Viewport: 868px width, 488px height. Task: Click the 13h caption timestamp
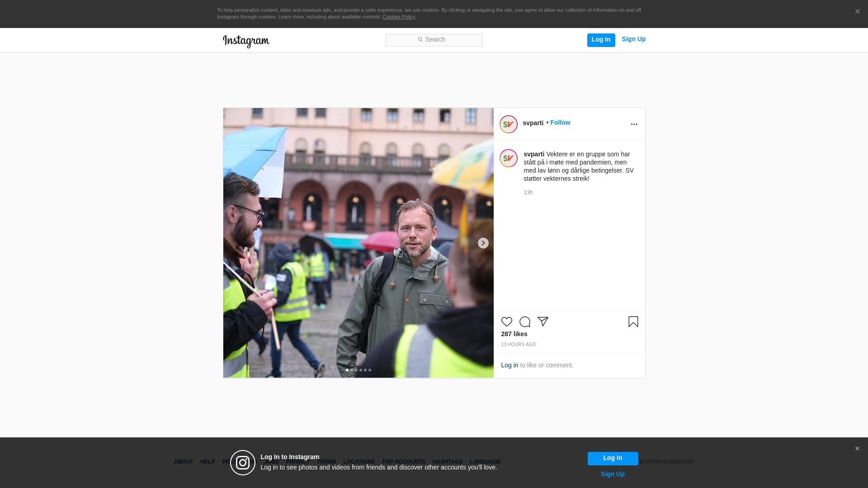[528, 193]
